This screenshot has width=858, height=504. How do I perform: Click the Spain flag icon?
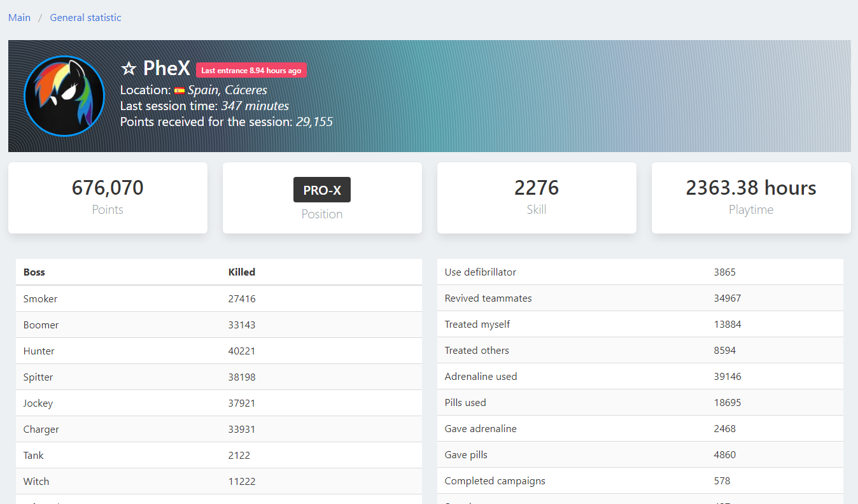(x=179, y=90)
